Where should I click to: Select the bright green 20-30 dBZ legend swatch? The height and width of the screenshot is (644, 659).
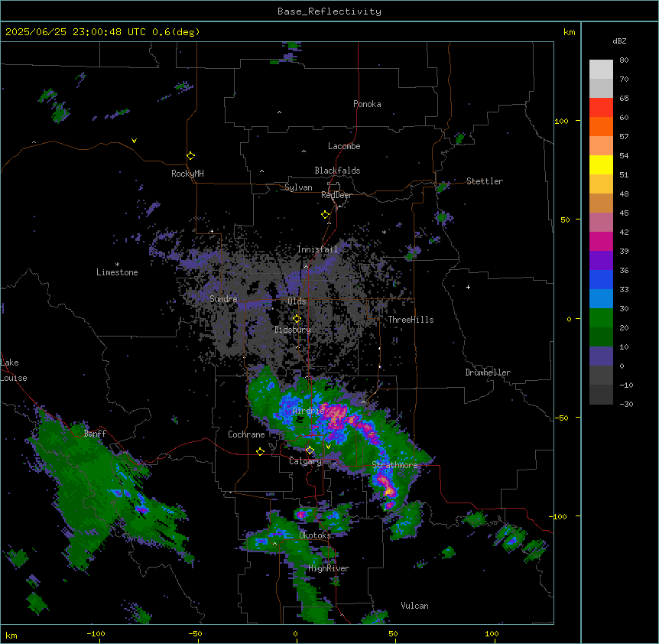point(601,318)
